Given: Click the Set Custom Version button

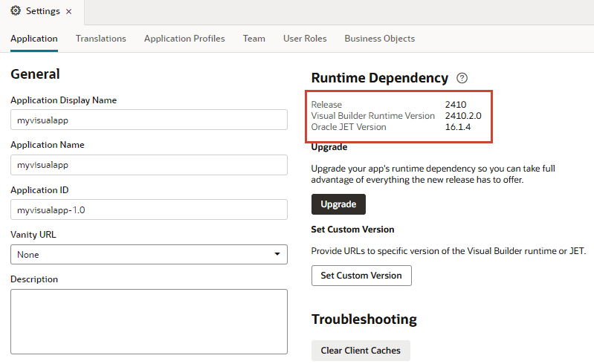Looking at the screenshot, I should [361, 276].
